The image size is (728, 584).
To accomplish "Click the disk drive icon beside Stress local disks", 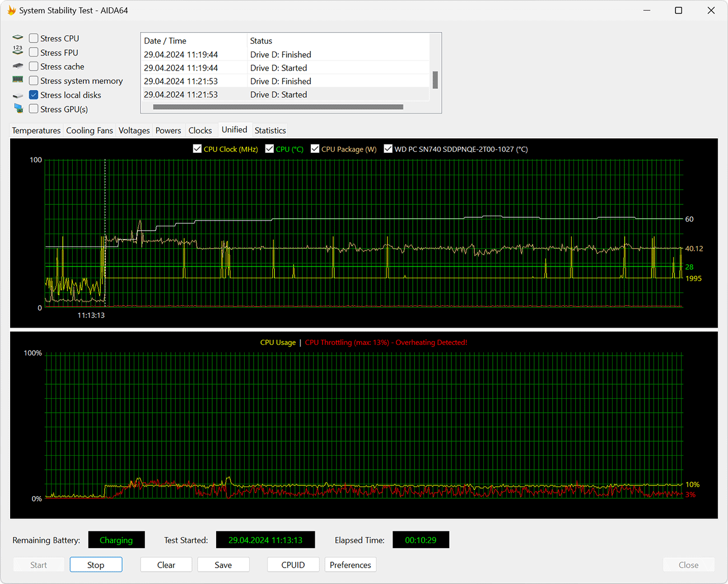I will (x=18, y=96).
